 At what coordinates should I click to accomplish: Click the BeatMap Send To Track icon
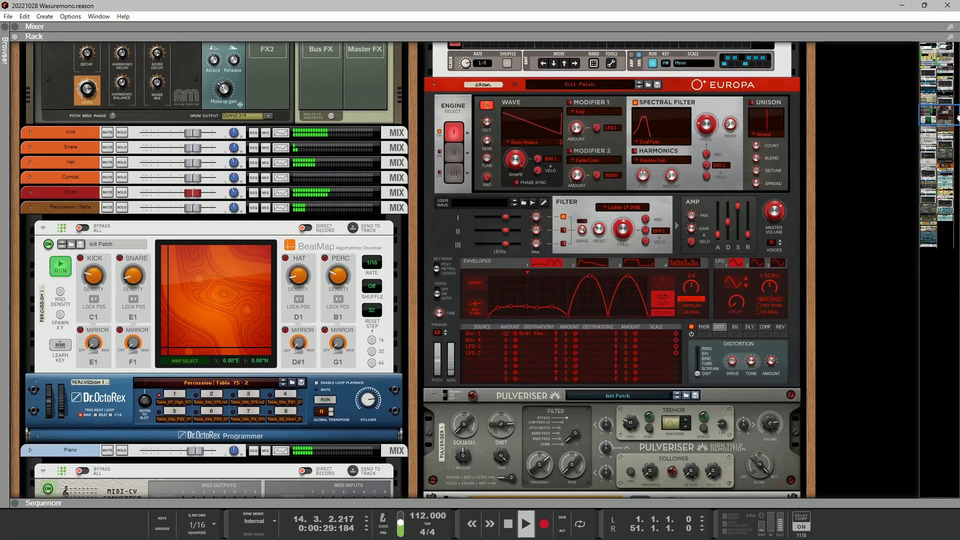[x=353, y=228]
